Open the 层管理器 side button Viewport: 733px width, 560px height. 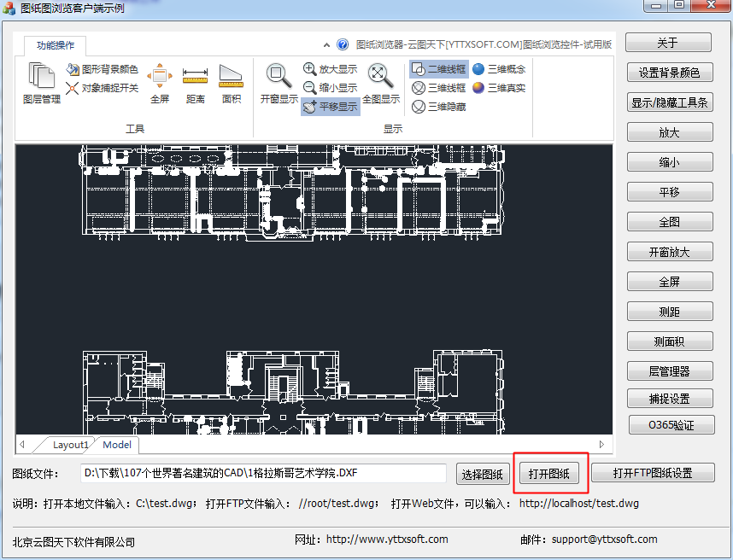(x=670, y=371)
